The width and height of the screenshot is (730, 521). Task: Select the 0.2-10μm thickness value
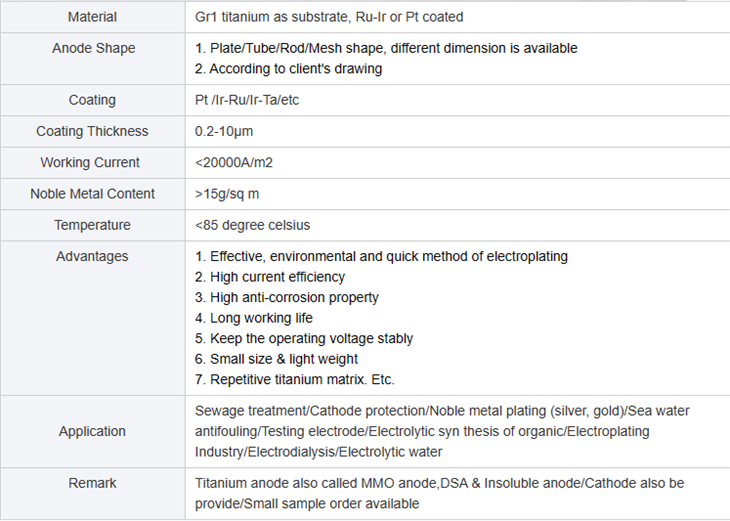[x=224, y=131]
